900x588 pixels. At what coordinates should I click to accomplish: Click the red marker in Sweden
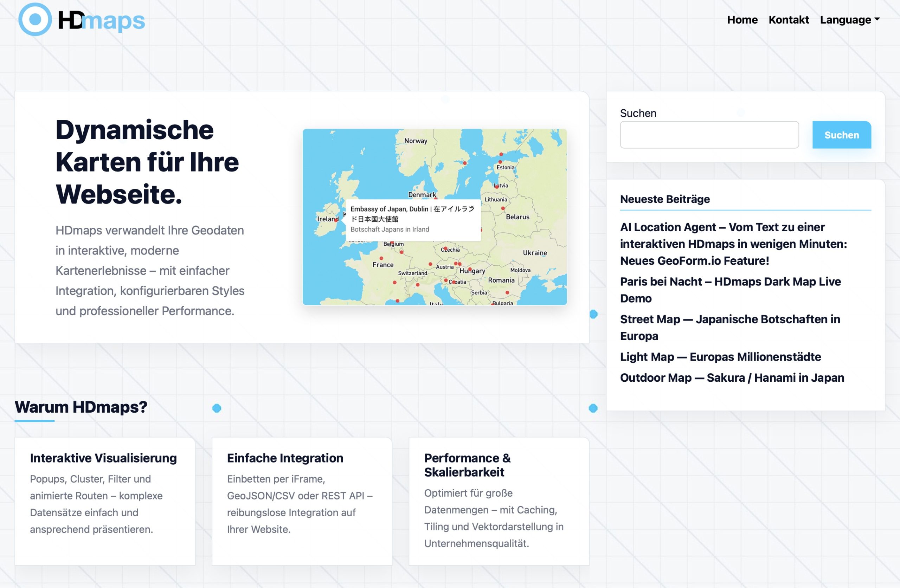(x=465, y=163)
